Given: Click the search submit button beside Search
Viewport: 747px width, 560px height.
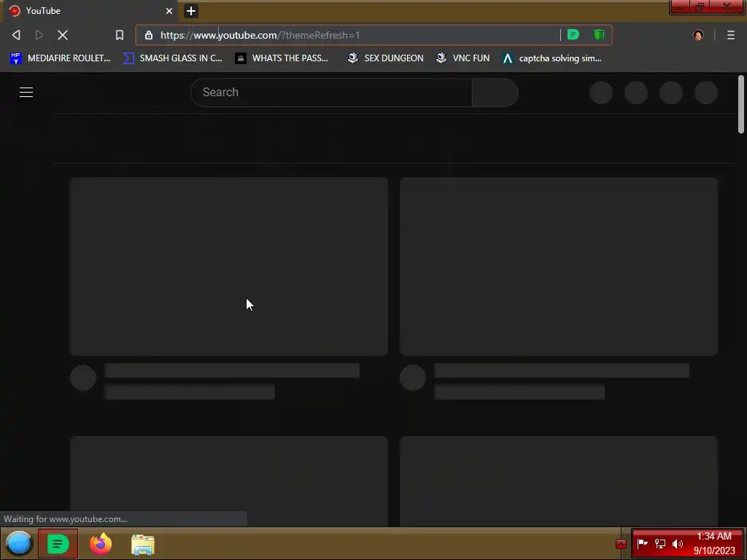Looking at the screenshot, I should point(495,93).
